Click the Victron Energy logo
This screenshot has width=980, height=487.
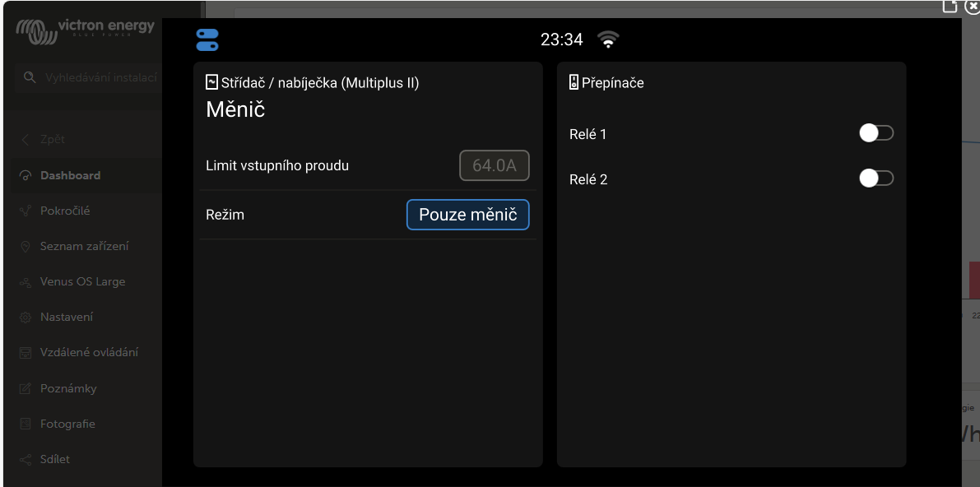click(x=86, y=31)
